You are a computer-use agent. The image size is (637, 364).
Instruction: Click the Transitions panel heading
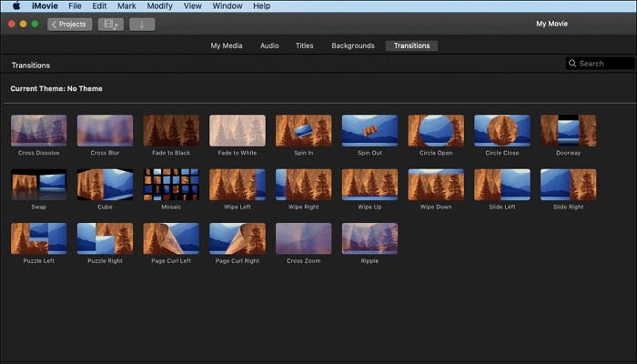[31, 65]
